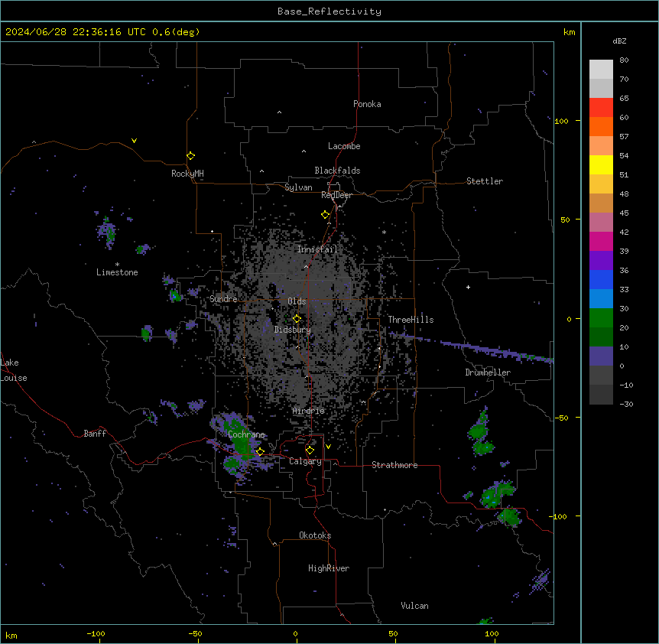Click the yellow V marker northwest of RockyMH
Image resolution: width=659 pixels, height=644 pixels.
tap(134, 141)
